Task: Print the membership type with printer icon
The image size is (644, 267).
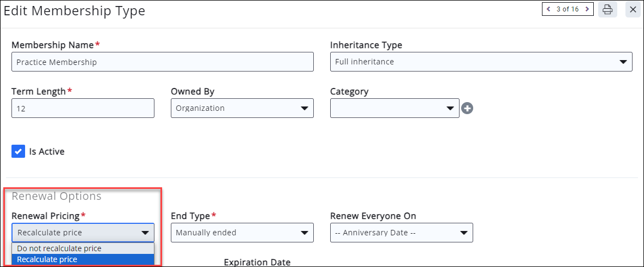Action: tap(607, 9)
